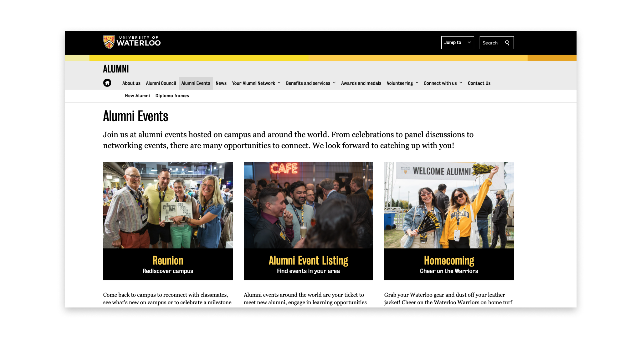Click the search magnifier icon

507,43
